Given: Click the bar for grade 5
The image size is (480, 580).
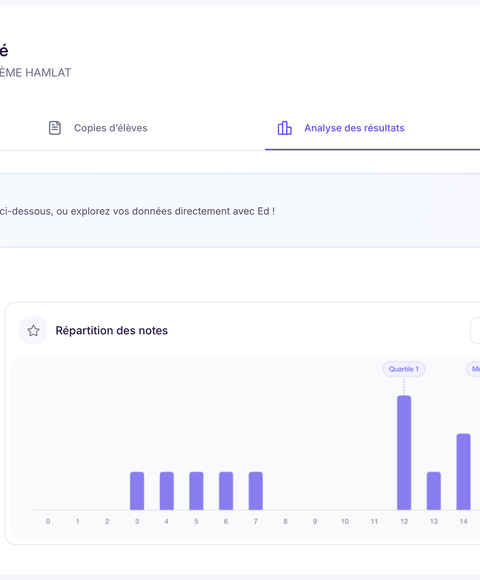Looking at the screenshot, I should coord(196,491).
